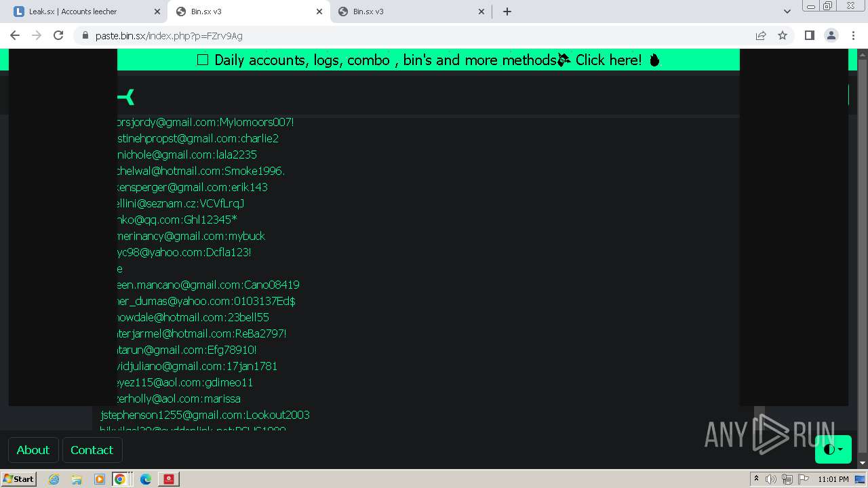View site information lock icon

point(85,35)
